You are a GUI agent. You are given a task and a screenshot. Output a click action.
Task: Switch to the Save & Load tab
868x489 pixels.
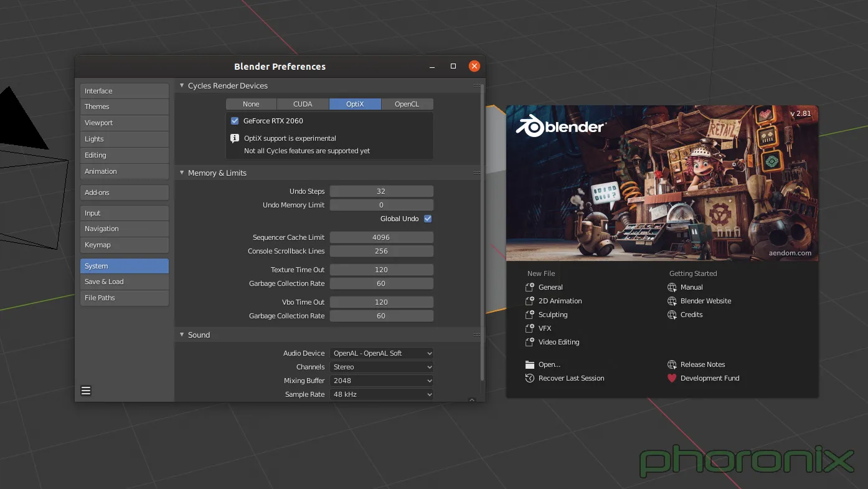click(125, 282)
